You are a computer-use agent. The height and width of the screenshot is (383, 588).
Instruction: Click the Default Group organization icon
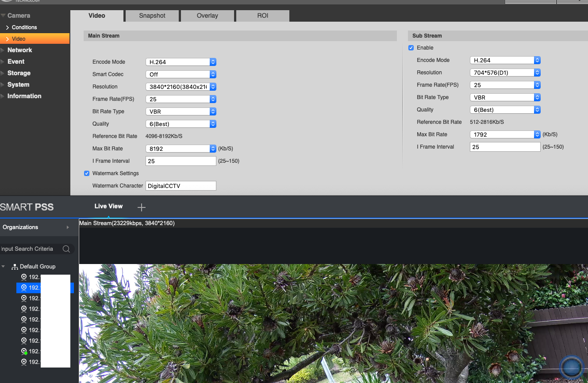pos(15,267)
